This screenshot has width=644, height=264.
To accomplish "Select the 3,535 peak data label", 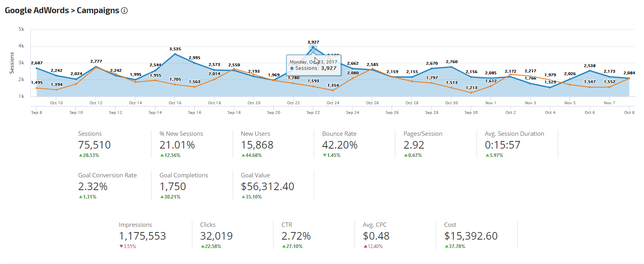I will click(x=175, y=49).
